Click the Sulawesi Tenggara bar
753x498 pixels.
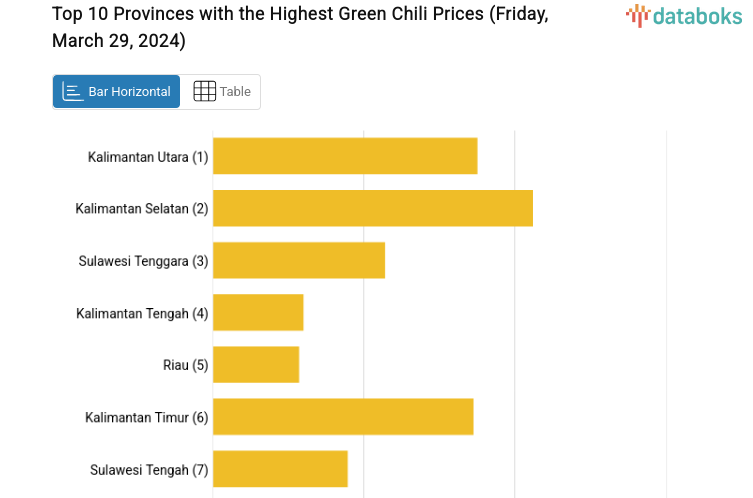pyautogui.click(x=299, y=260)
